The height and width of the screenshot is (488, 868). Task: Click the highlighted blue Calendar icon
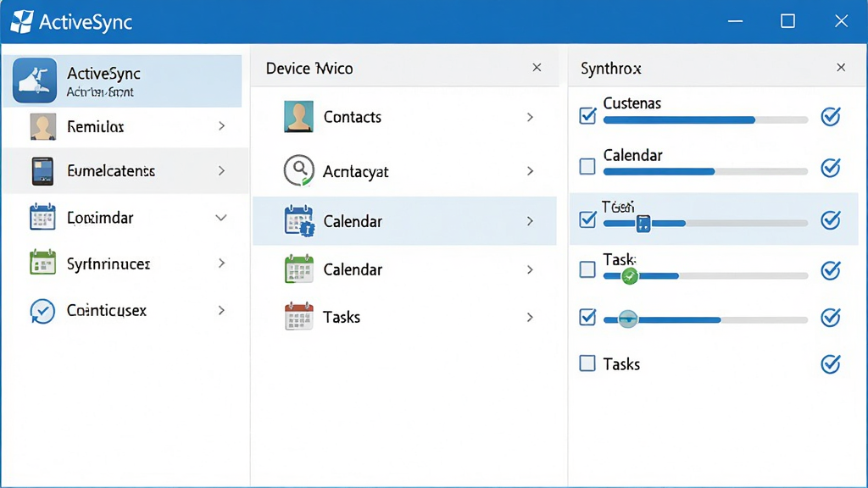point(299,221)
